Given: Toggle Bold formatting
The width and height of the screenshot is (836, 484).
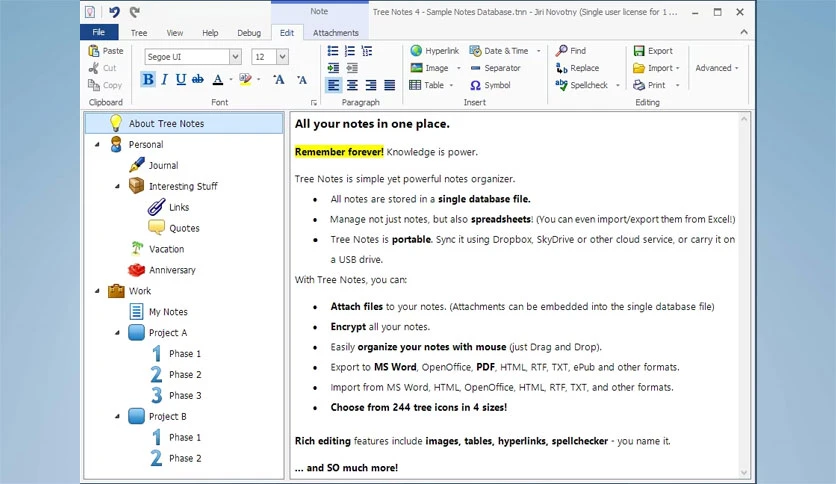Looking at the screenshot, I should 148,79.
